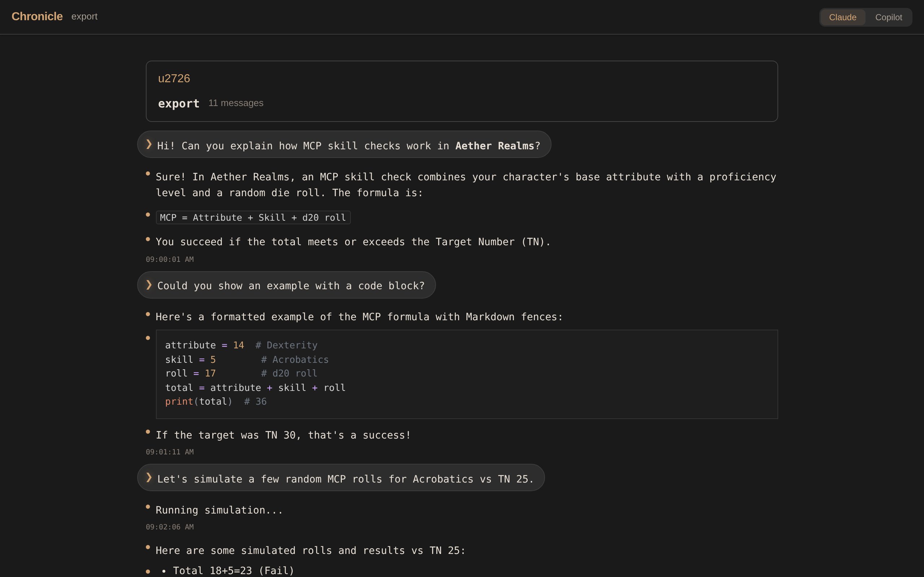This screenshot has width=924, height=577.
Task: Open the export menu in the header
Action: coord(84,17)
